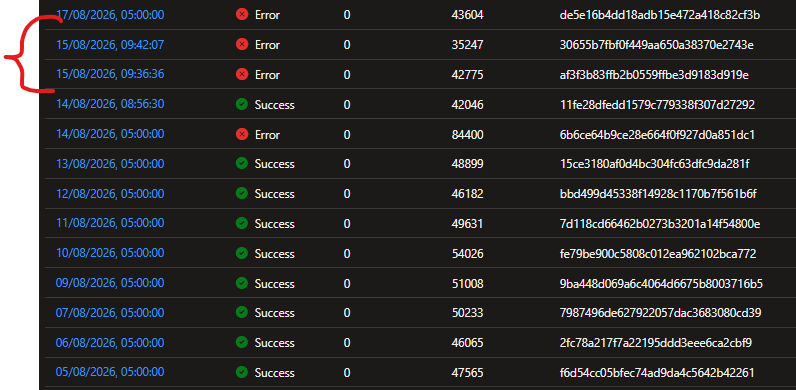Select the duration value 48899
The image size is (796, 390).
pyautogui.click(x=468, y=164)
